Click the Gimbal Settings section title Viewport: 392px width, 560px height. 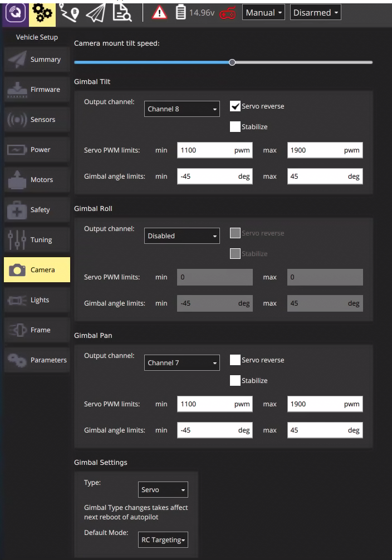[x=100, y=463]
